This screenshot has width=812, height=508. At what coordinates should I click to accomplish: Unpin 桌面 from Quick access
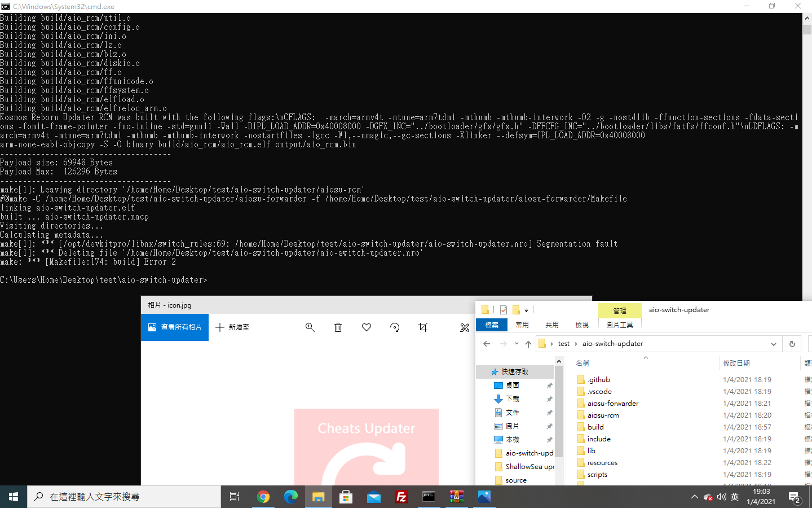tap(549, 386)
